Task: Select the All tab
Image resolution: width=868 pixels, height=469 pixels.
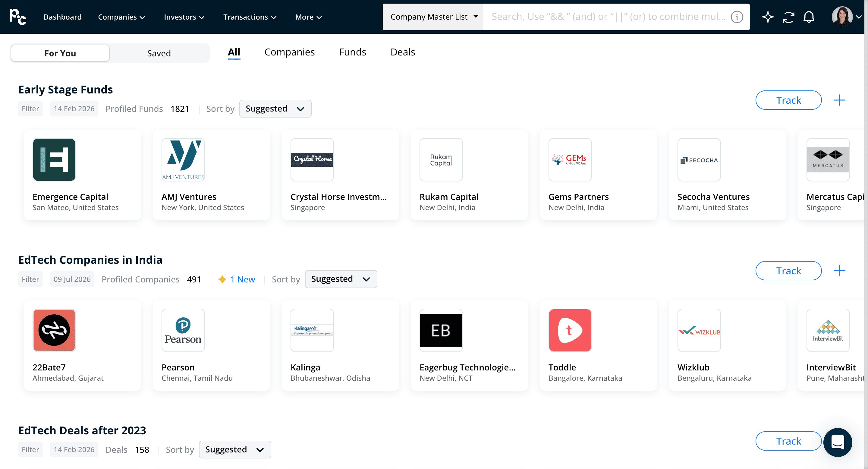Action: pos(234,52)
